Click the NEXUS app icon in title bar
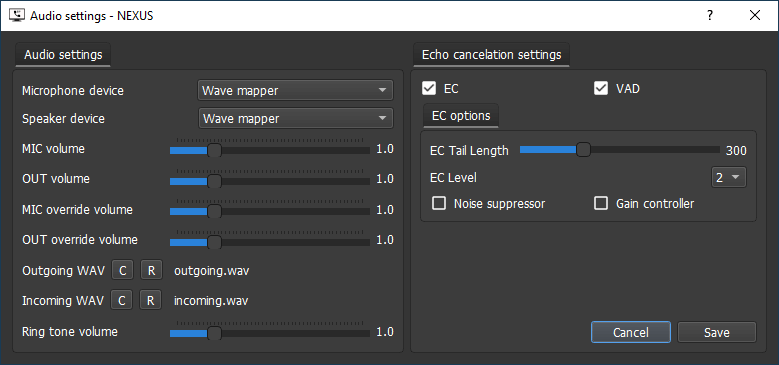The image size is (779, 365). pos(17,15)
